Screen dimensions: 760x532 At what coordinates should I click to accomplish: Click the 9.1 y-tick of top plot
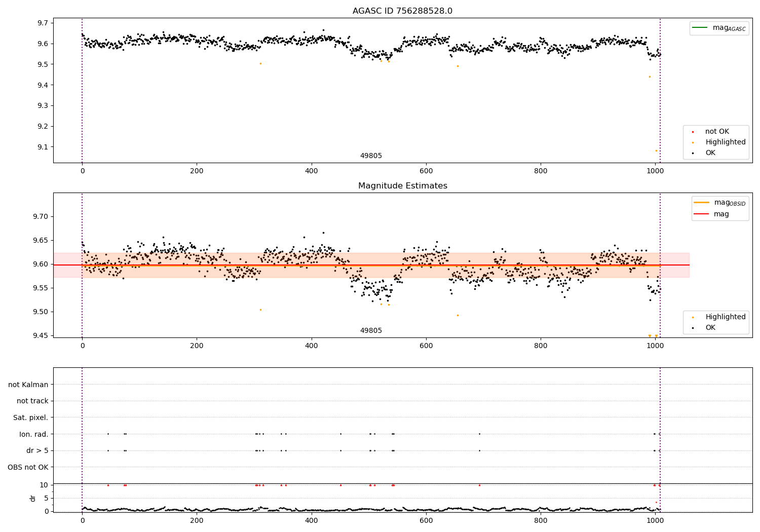point(42,147)
